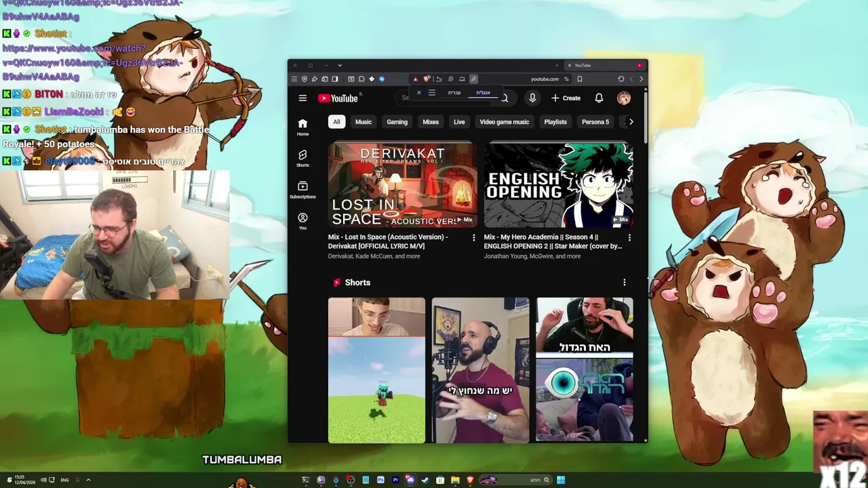Show hidden system tray icons chevron
Screen dimensions: 868x488
(88, 480)
